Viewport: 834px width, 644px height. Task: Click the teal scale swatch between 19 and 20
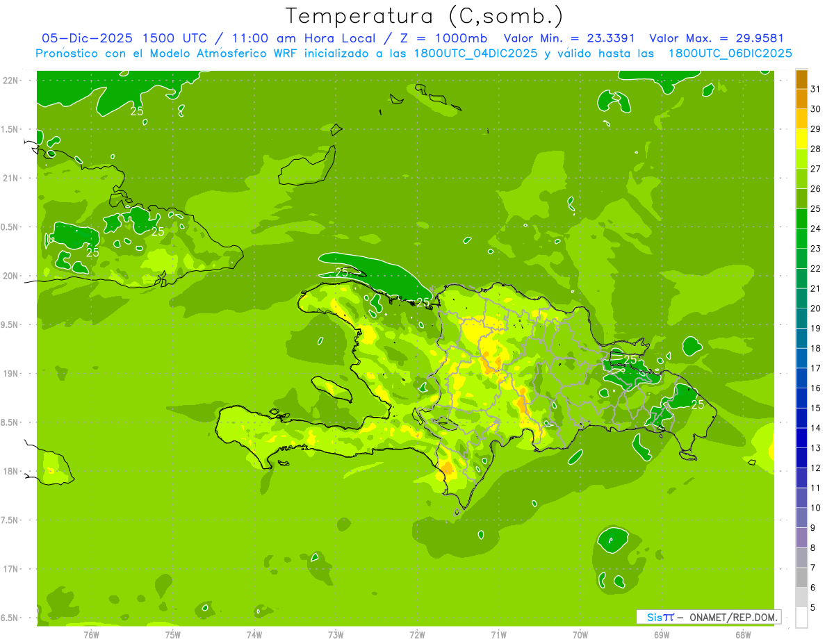coord(801,318)
